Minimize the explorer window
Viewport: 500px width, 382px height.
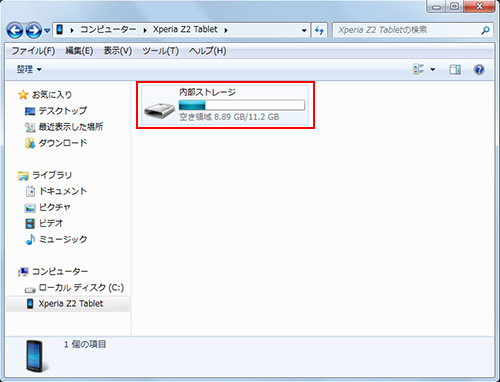[x=437, y=7]
